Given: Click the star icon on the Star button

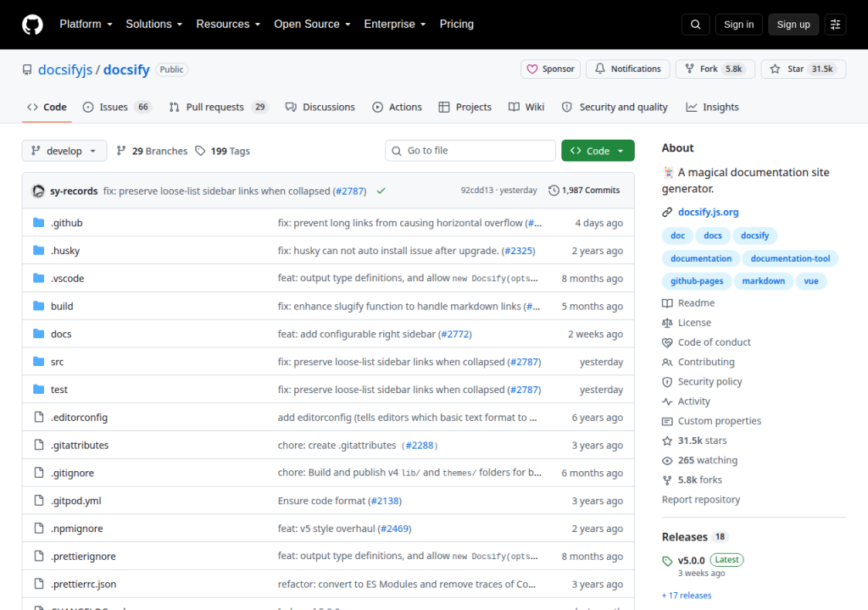Looking at the screenshot, I should tap(775, 69).
